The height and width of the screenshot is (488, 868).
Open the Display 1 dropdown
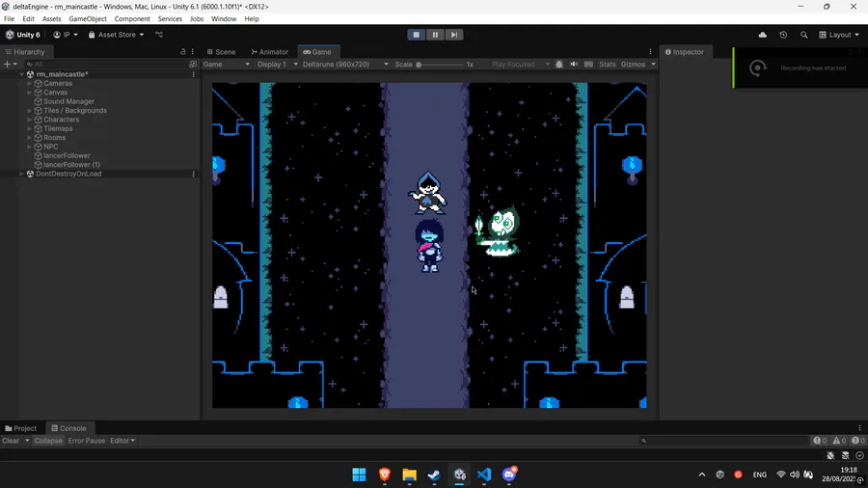coord(277,65)
